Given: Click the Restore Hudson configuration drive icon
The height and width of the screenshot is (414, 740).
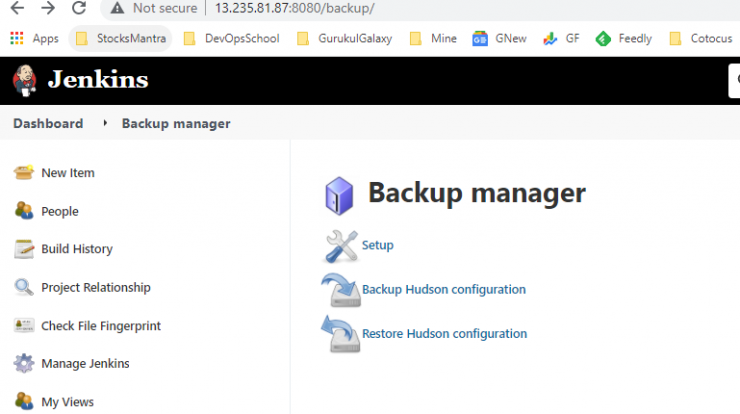Looking at the screenshot, I should coord(342,334).
